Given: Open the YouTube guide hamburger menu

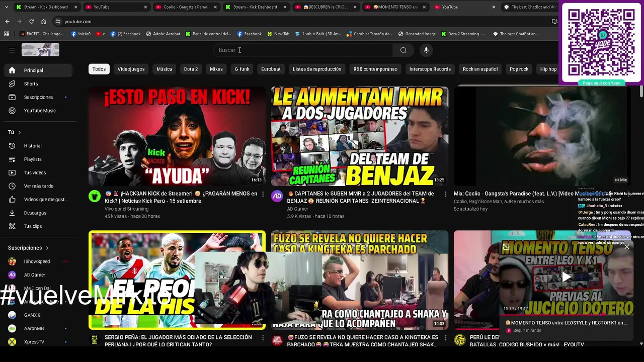Looking at the screenshot, I should tap(12, 50).
